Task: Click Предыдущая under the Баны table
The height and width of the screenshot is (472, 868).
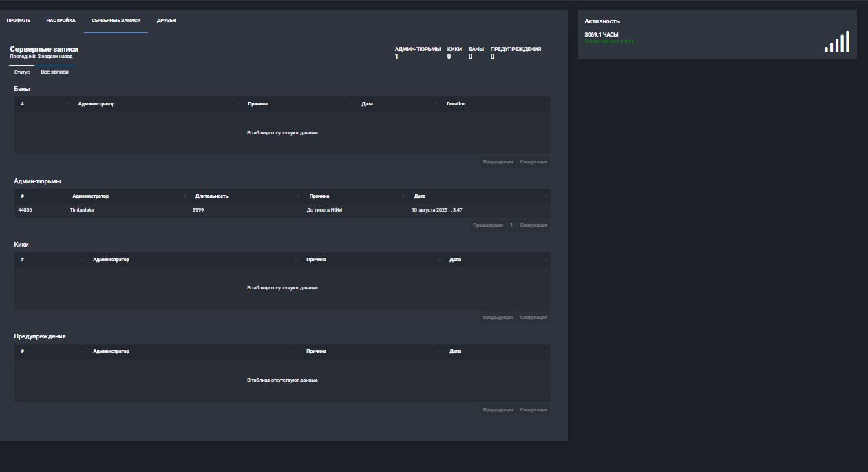Action: [498, 162]
